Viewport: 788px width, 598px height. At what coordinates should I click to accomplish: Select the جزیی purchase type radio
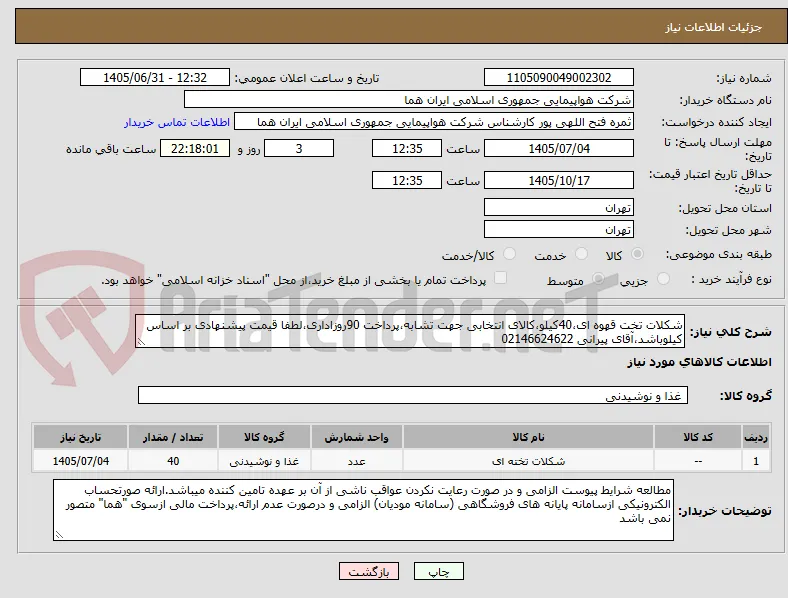click(663, 278)
